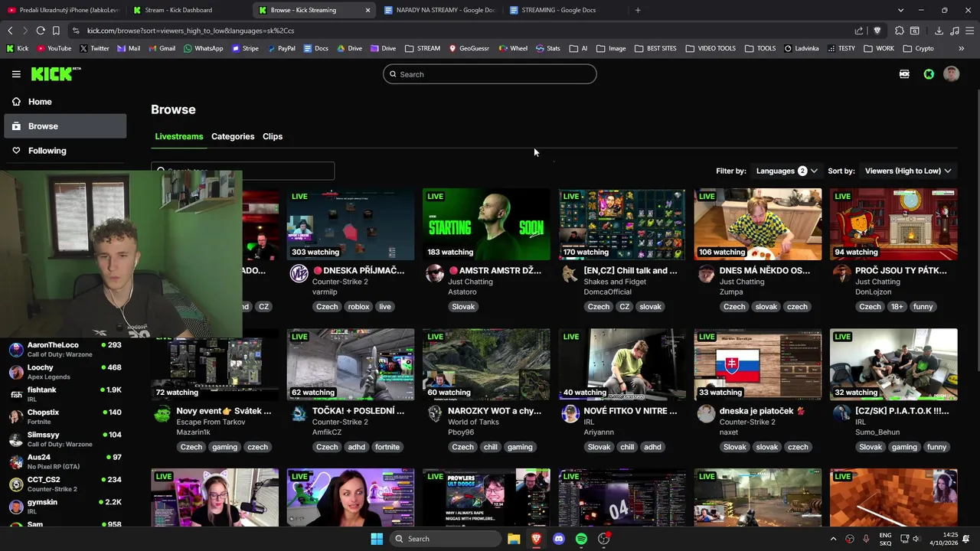Expand the bookmarks overflow chevron
The width and height of the screenshot is (980, 551).
pos(961,48)
